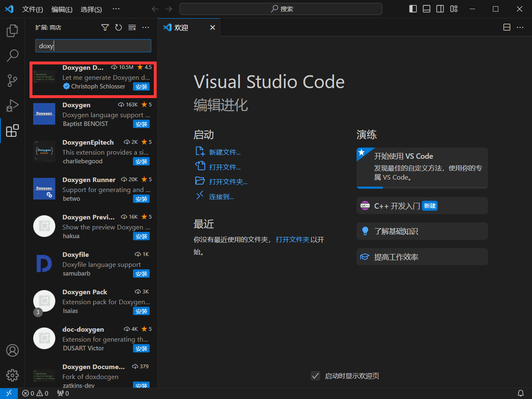The height and width of the screenshot is (399, 532).
Task: Open notifications bell in status bar
Action: point(520,393)
